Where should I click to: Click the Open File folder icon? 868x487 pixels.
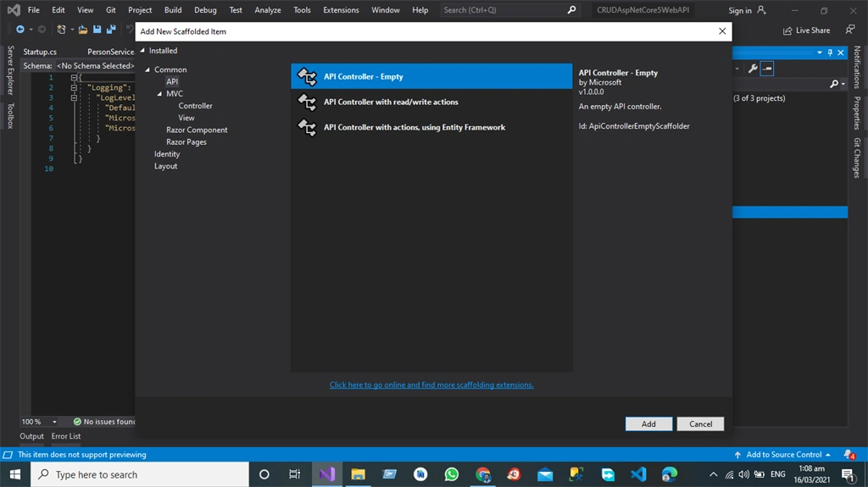(x=83, y=30)
